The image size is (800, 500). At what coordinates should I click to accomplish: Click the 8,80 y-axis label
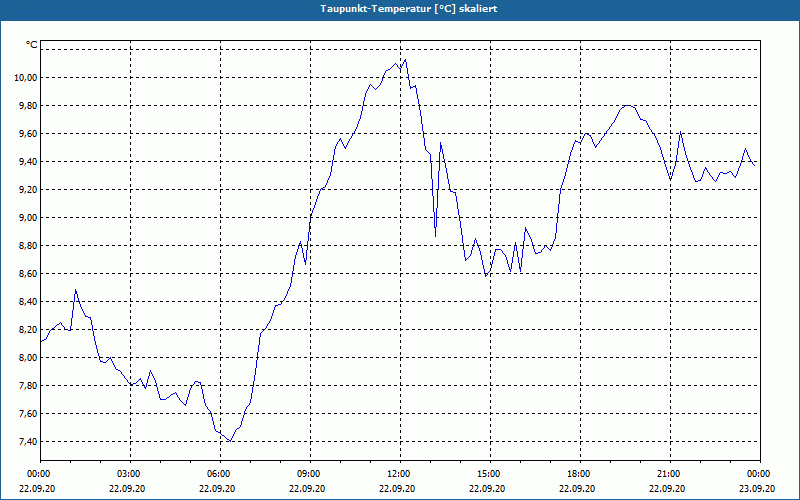pyautogui.click(x=28, y=246)
